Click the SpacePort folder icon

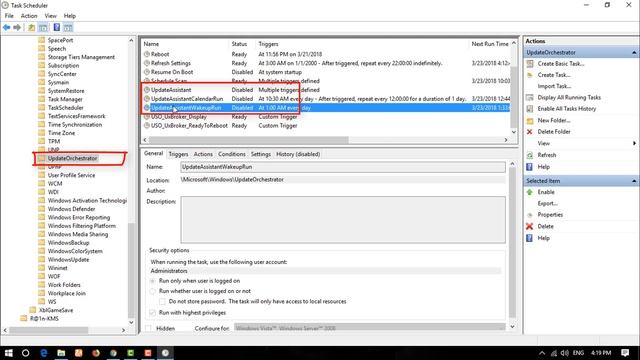click(42, 40)
